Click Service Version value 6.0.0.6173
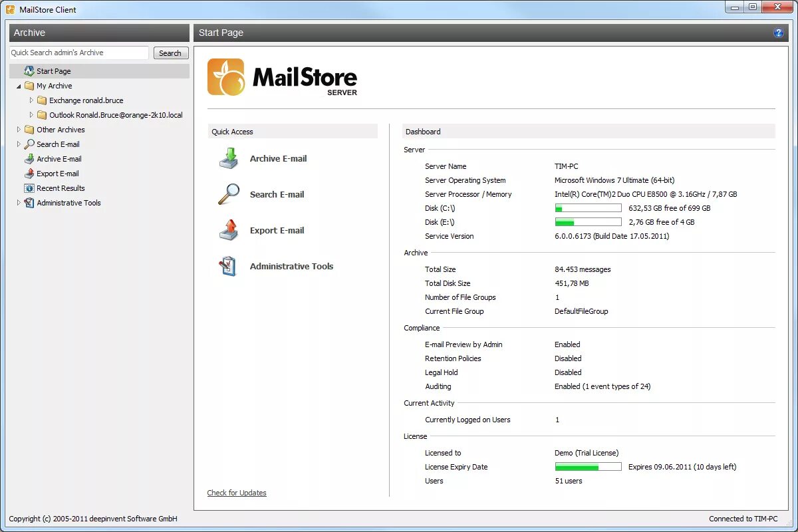 click(612, 236)
